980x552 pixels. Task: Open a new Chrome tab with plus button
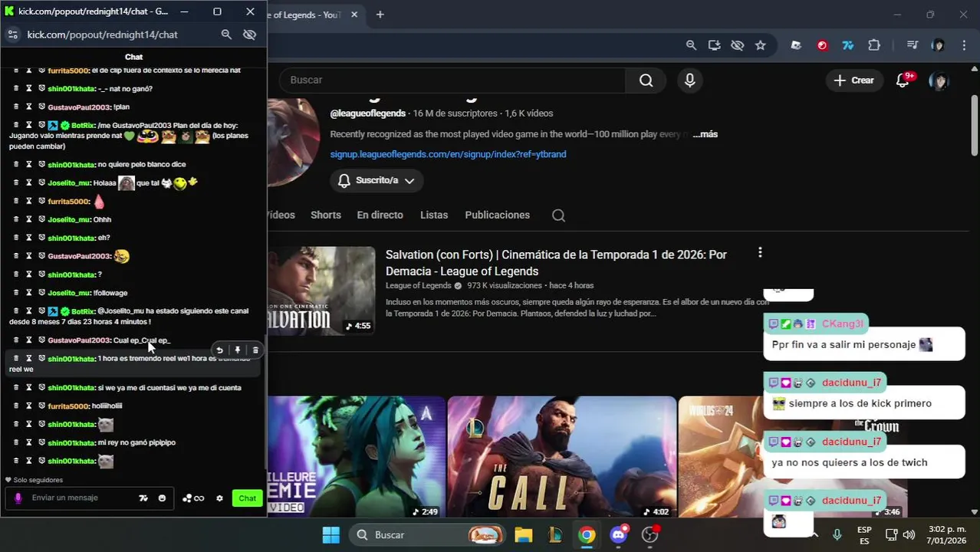380,15
